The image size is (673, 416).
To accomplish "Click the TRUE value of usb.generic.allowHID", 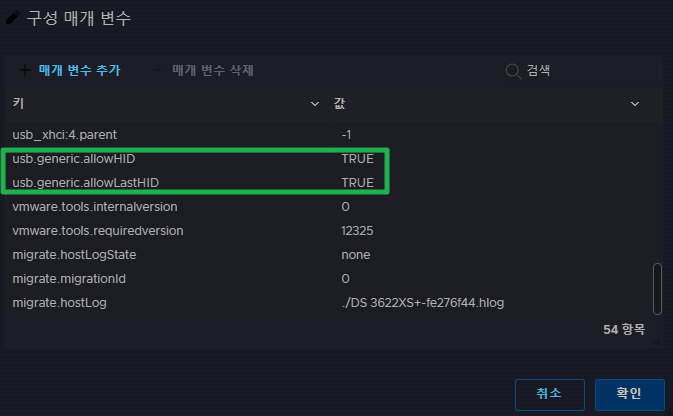I will pos(357,158).
